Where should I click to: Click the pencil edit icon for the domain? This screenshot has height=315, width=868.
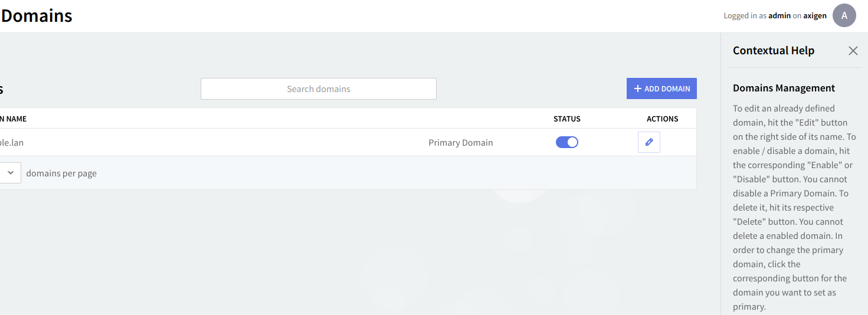pyautogui.click(x=649, y=142)
